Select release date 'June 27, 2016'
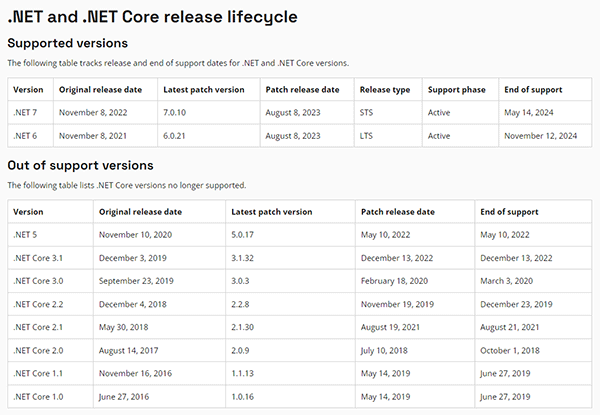The height and width of the screenshot is (415, 600). point(124,397)
